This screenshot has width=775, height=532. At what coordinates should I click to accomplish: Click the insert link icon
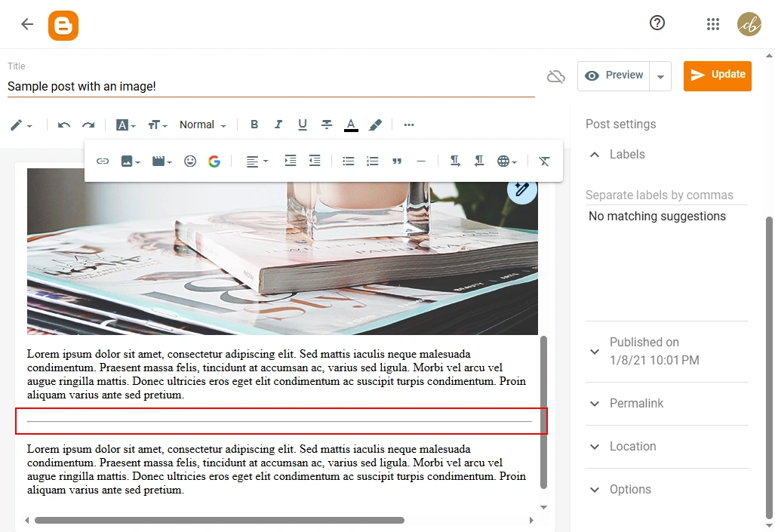click(x=103, y=161)
